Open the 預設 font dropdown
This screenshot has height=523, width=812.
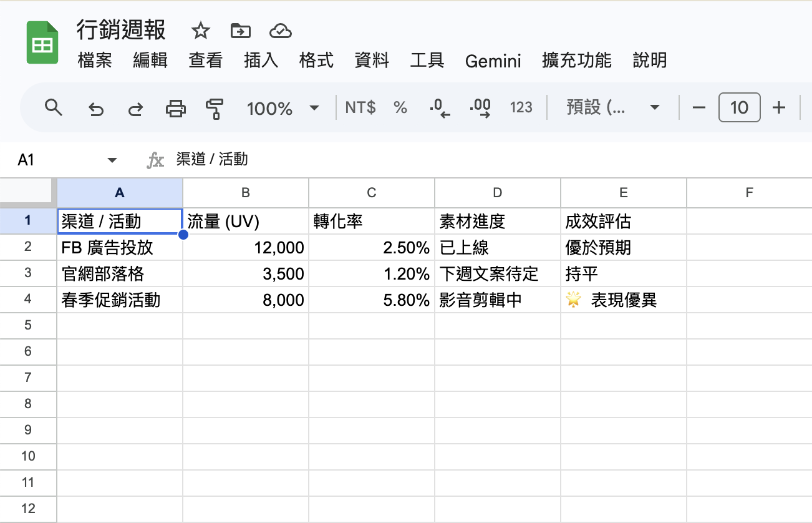[612, 107]
